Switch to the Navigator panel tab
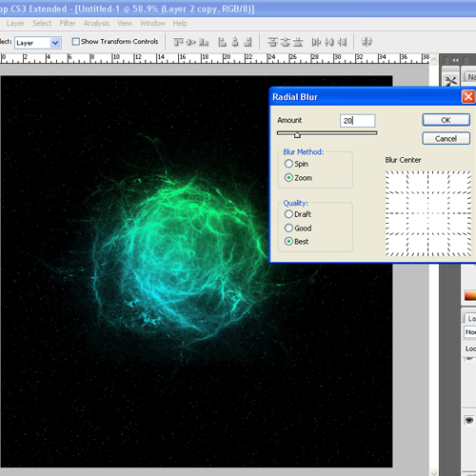This screenshot has height=476, width=476. click(x=471, y=77)
